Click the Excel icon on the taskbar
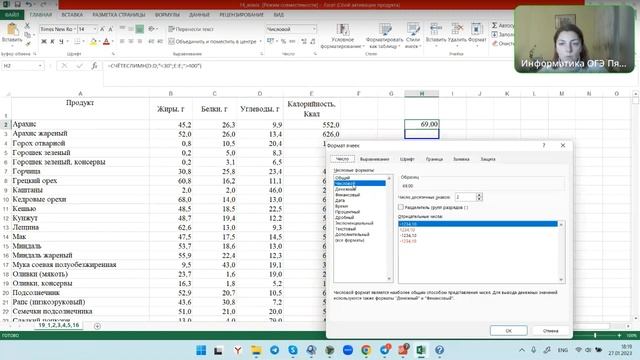This screenshot has height=360, width=640. (x=421, y=350)
